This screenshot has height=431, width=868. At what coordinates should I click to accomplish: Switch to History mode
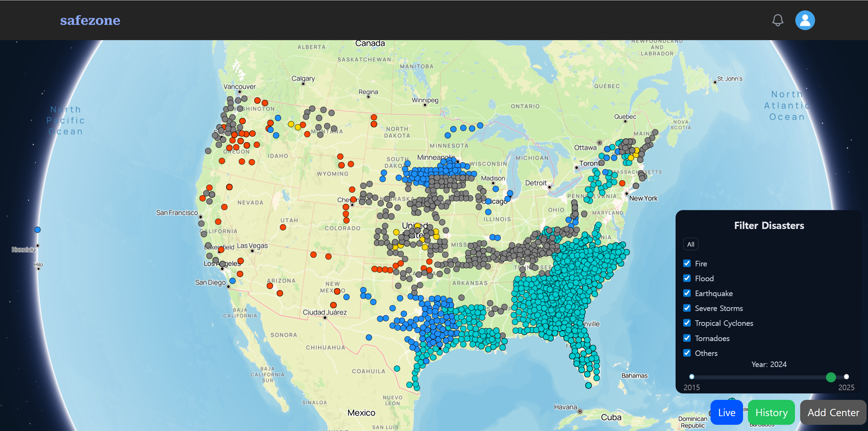click(771, 412)
